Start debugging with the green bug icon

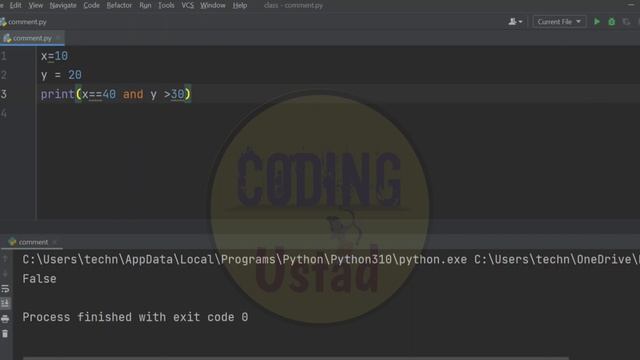click(611, 22)
